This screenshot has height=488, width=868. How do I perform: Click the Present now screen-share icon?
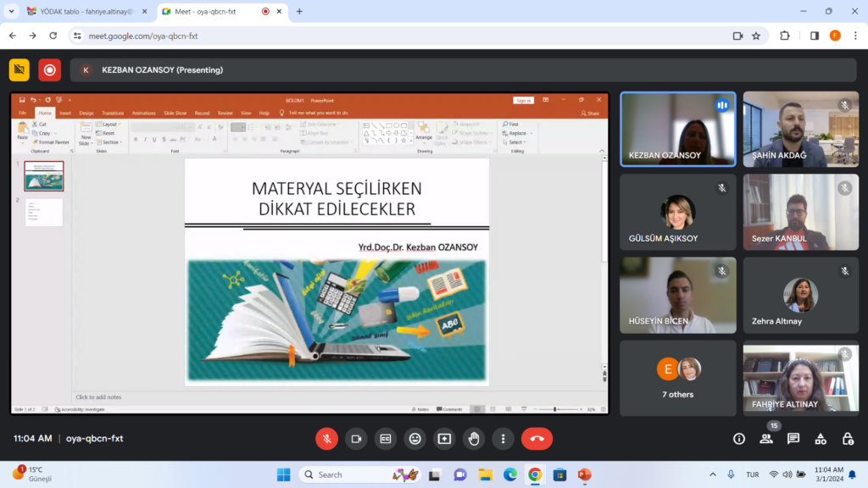coord(444,439)
